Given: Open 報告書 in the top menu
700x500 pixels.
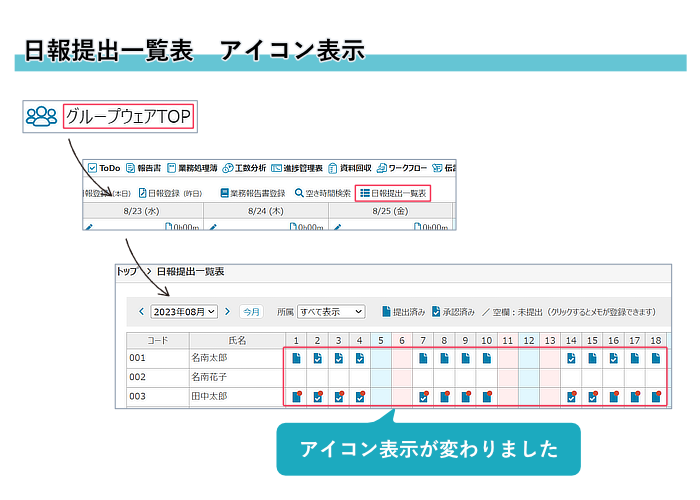Looking at the screenshot, I should point(150,168).
